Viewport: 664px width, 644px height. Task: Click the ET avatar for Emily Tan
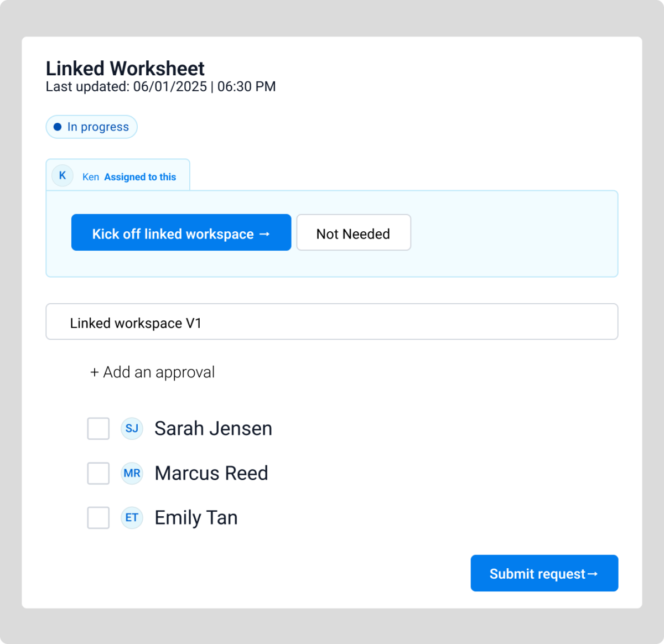tap(132, 518)
